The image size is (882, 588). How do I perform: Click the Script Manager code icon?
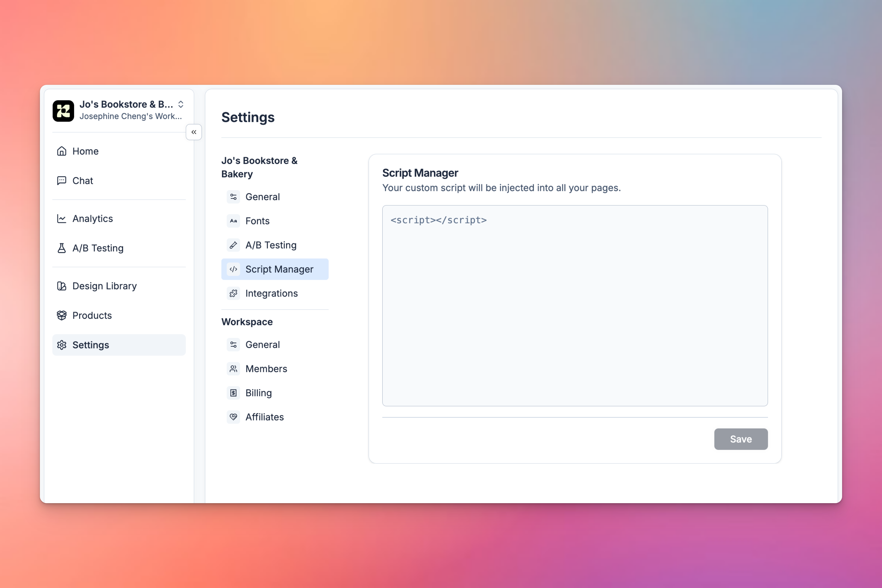233,269
